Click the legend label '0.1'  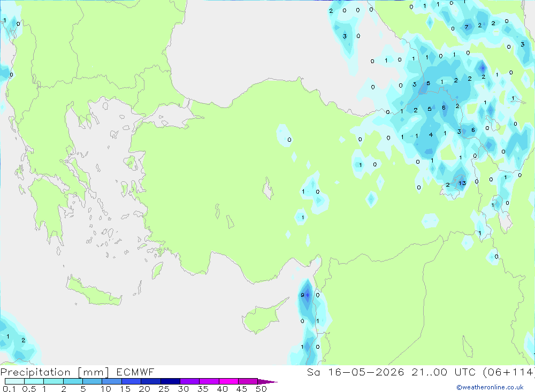pos(9,389)
